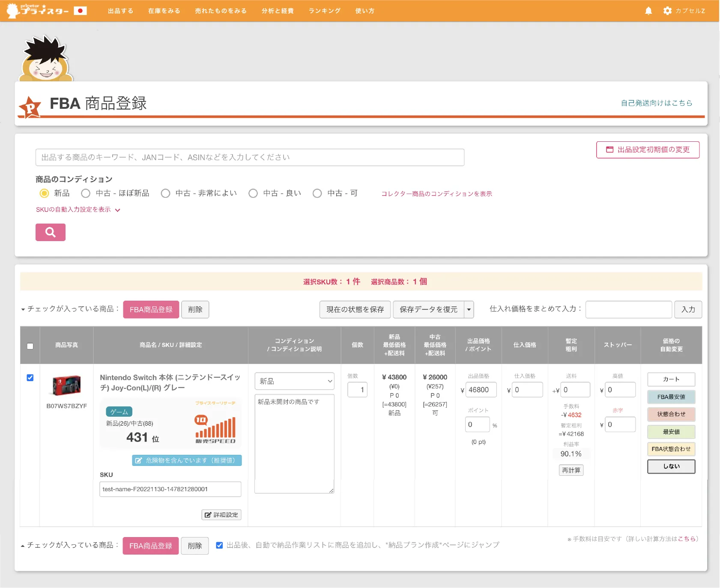Expand lower チェックが入っている商品 triangle
The width and height of the screenshot is (720, 588).
pos(23,546)
